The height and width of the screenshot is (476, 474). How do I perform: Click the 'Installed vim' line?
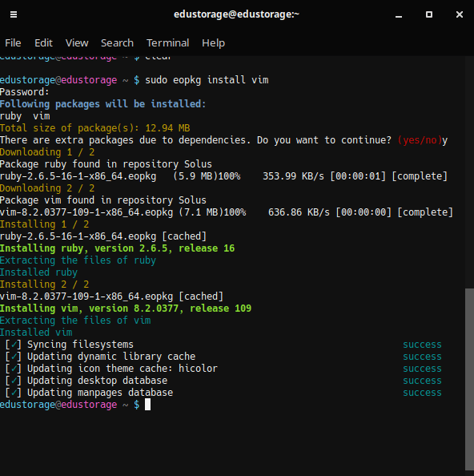(x=36, y=333)
